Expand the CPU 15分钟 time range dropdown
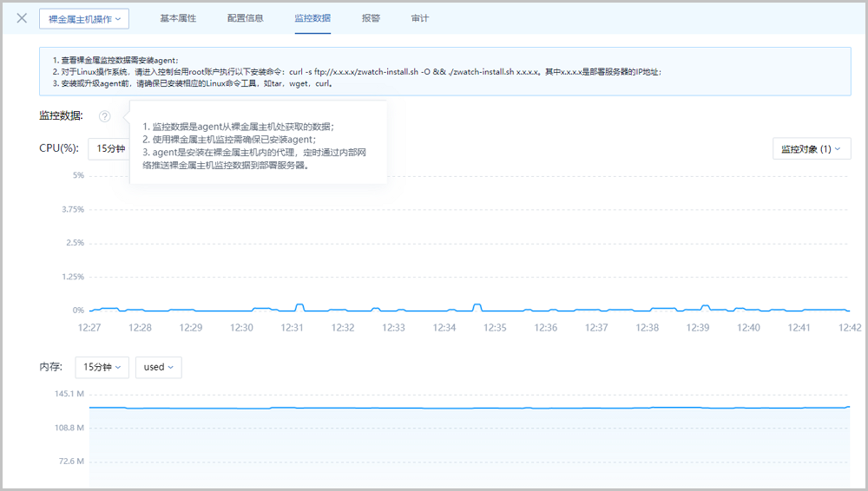Viewport: 868px width, 491px height. (108, 148)
